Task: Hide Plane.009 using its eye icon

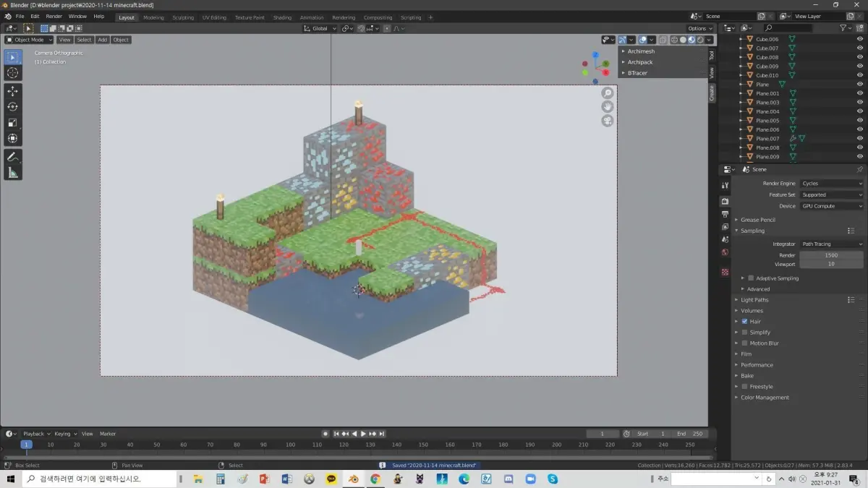Action: tap(859, 156)
